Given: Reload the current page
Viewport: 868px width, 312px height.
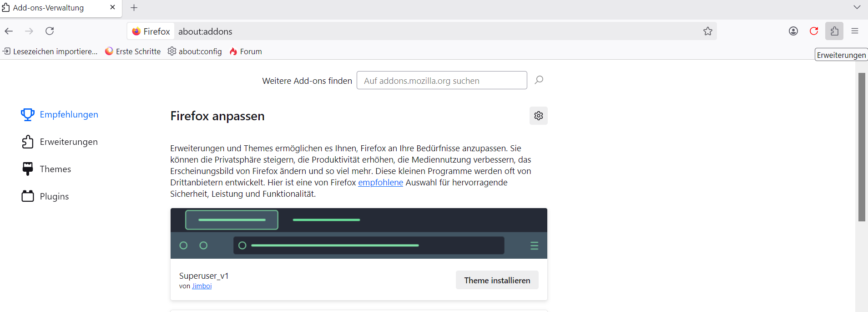Looking at the screenshot, I should coord(50,31).
